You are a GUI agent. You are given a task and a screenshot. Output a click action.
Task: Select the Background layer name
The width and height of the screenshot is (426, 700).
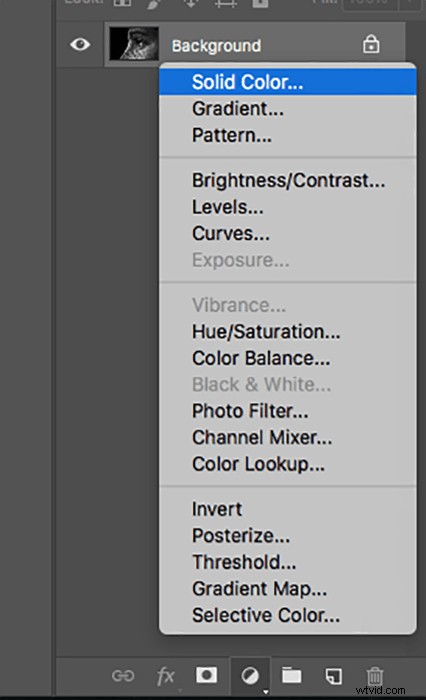pyautogui.click(x=217, y=46)
